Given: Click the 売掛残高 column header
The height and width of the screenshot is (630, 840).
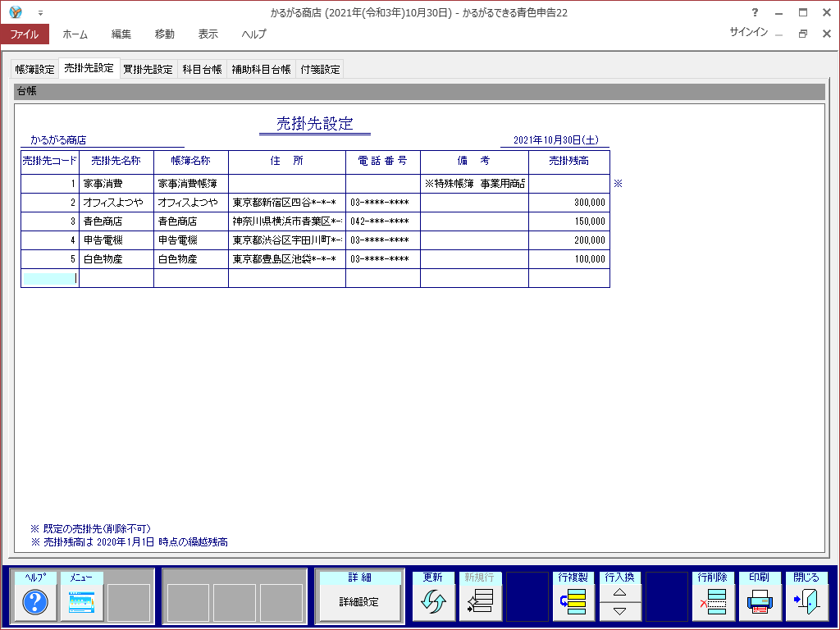Looking at the screenshot, I should coord(569,161).
